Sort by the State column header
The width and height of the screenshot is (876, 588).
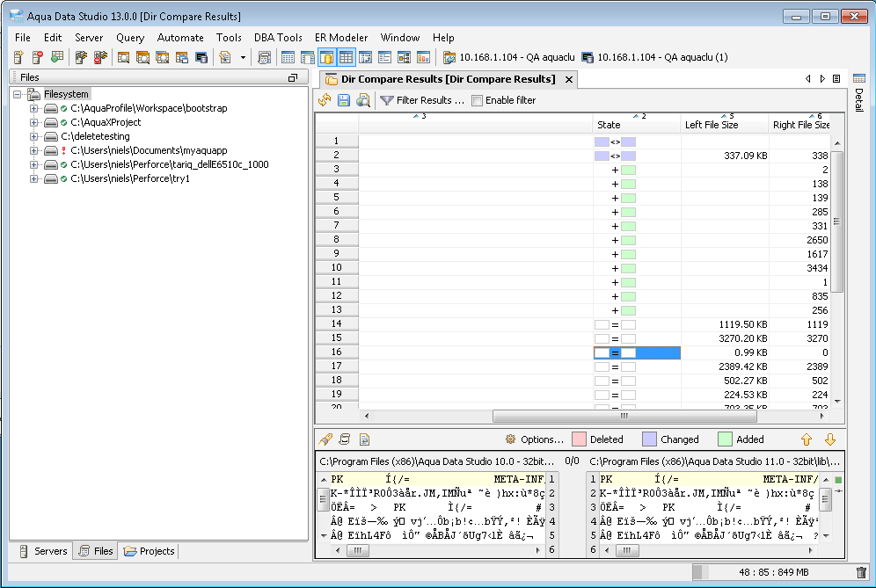[x=636, y=123]
